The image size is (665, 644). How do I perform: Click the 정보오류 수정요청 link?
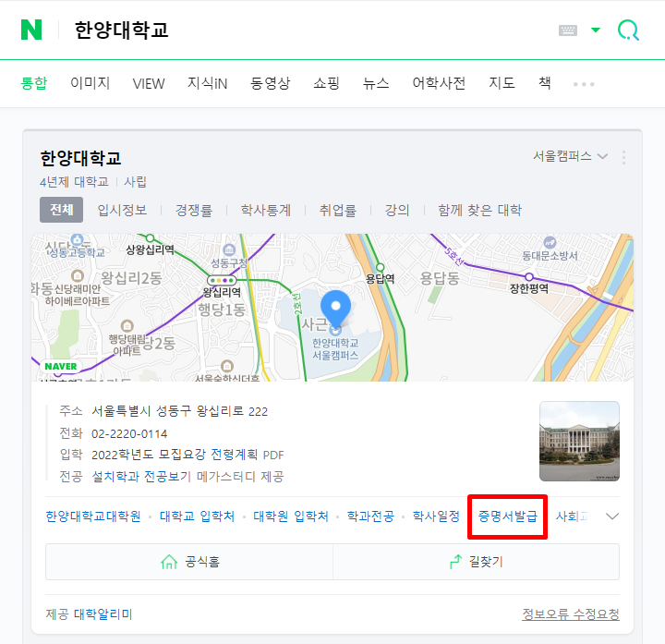pyautogui.click(x=571, y=614)
